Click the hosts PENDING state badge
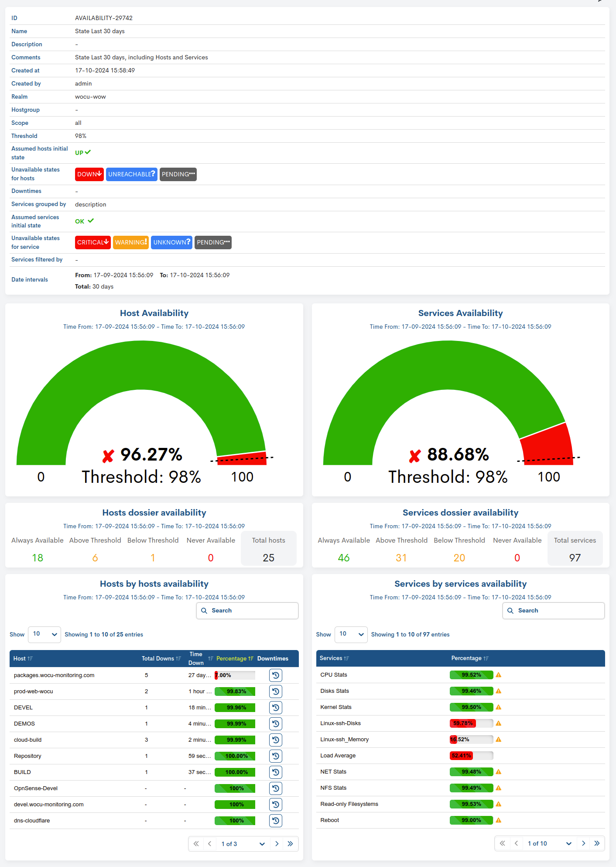The width and height of the screenshot is (616, 867). 178,174
